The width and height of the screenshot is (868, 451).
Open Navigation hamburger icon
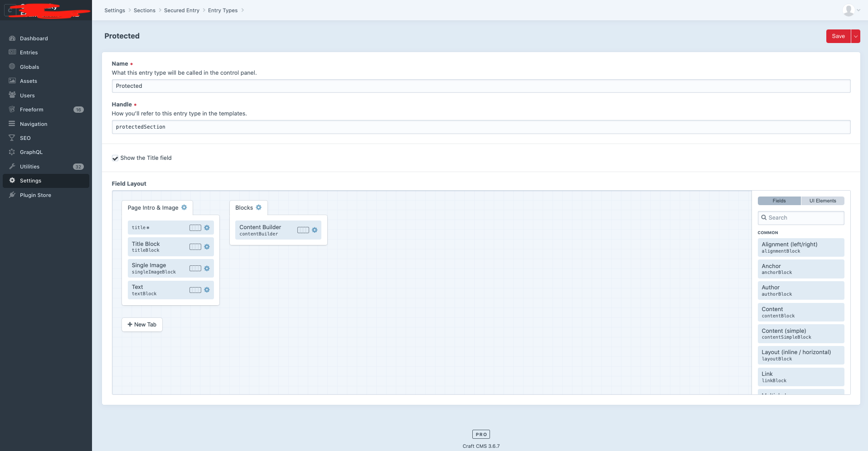pyautogui.click(x=12, y=124)
